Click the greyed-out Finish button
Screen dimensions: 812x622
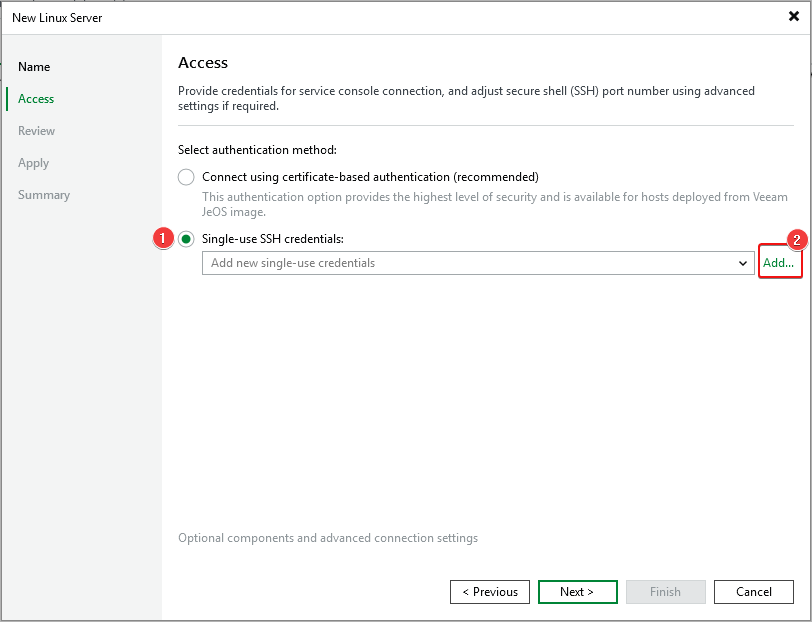665,592
